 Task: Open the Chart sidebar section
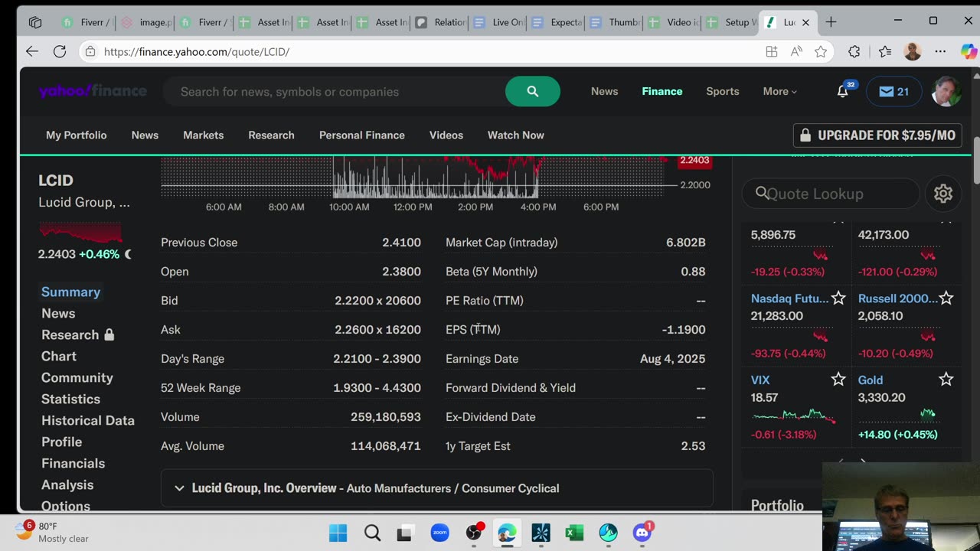coord(59,356)
